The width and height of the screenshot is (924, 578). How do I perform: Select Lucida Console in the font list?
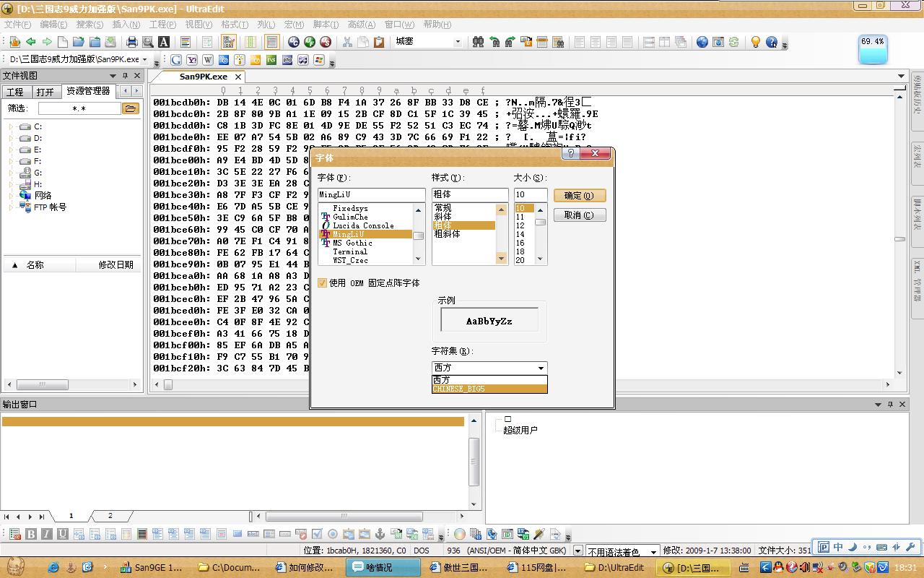[363, 225]
